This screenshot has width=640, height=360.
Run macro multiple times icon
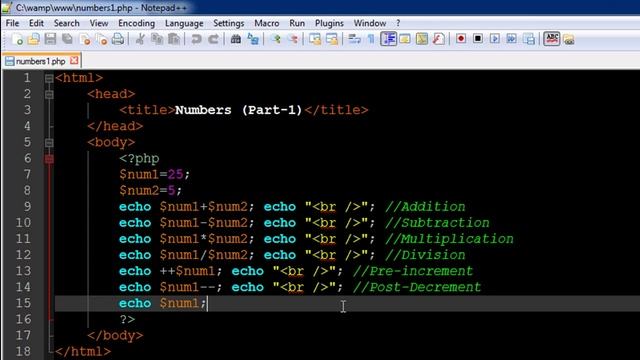[511, 39]
